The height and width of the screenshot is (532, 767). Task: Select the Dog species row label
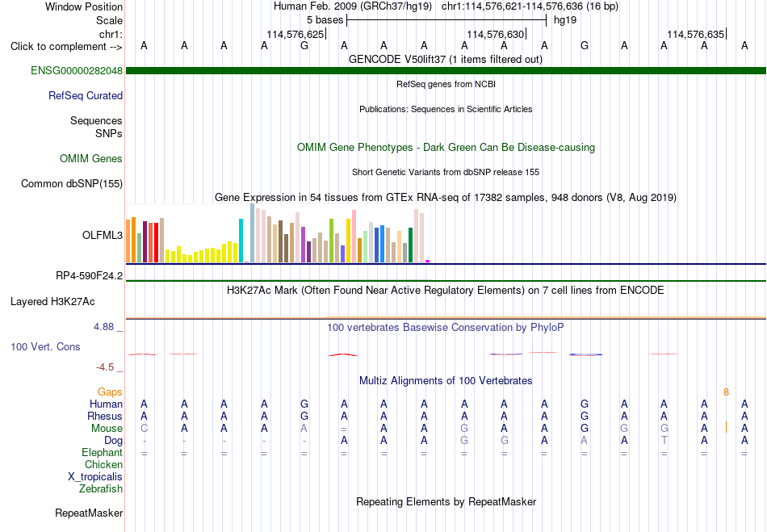(x=113, y=441)
